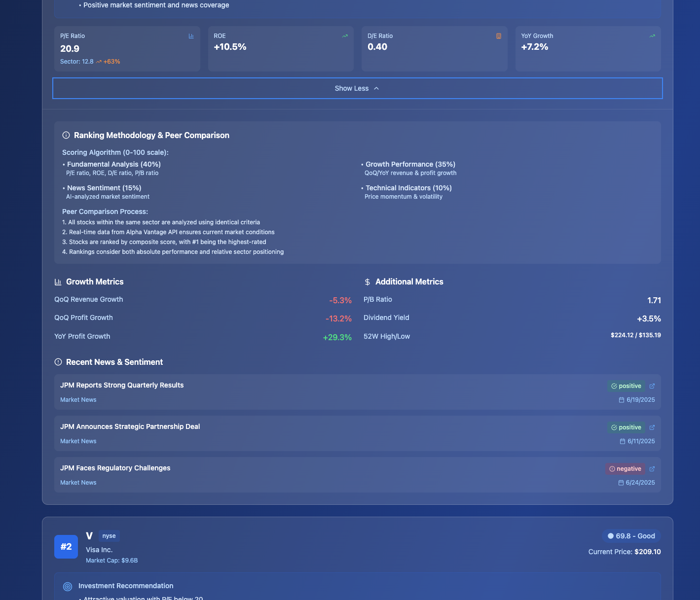Click the YoY Growth value +7.2%
The width and height of the screenshot is (700, 600).
click(x=535, y=47)
